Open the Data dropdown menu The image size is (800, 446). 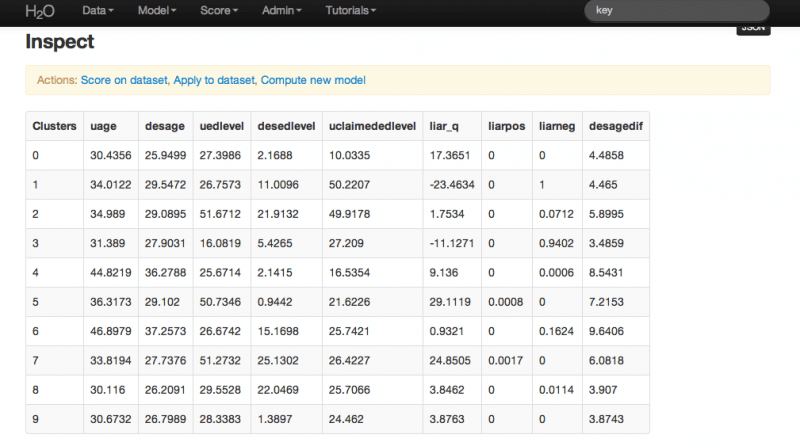click(97, 11)
